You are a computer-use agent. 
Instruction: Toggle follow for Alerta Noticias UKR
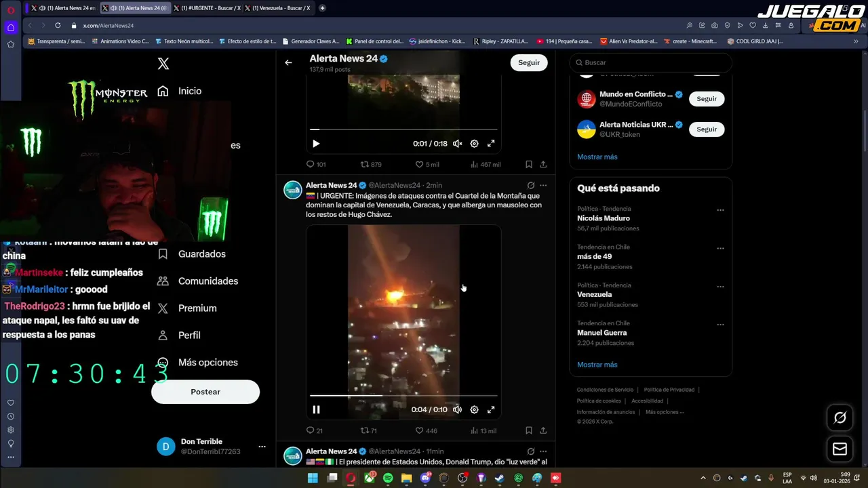coord(707,129)
